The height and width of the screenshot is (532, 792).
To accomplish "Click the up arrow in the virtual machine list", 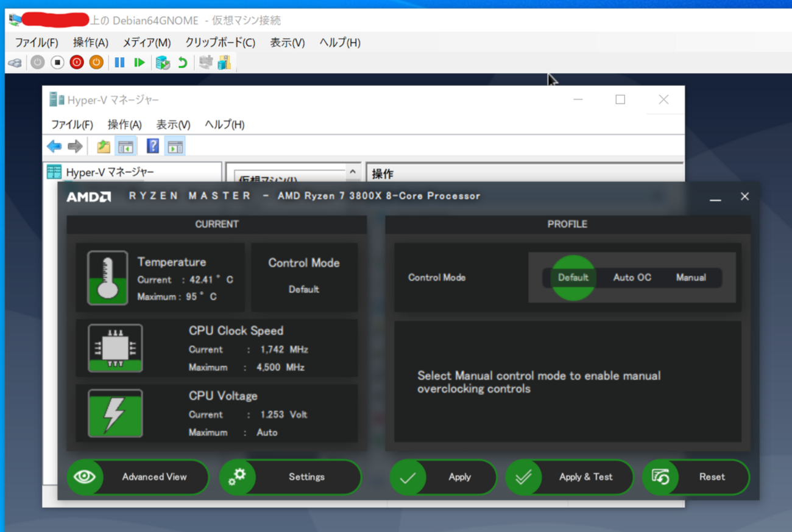I will coord(352,172).
